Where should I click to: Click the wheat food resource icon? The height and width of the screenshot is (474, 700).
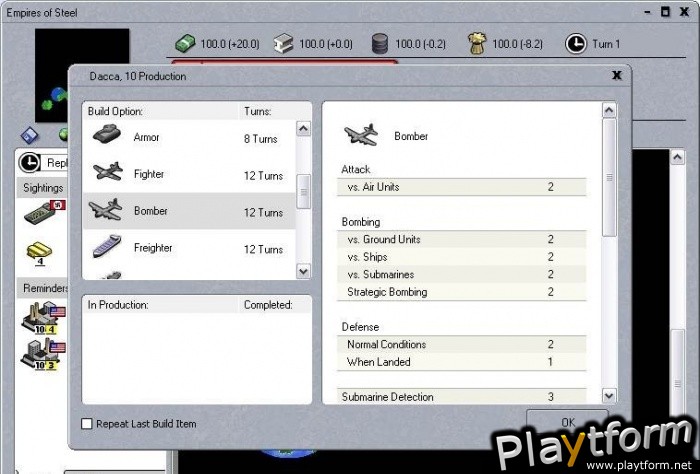(x=477, y=44)
